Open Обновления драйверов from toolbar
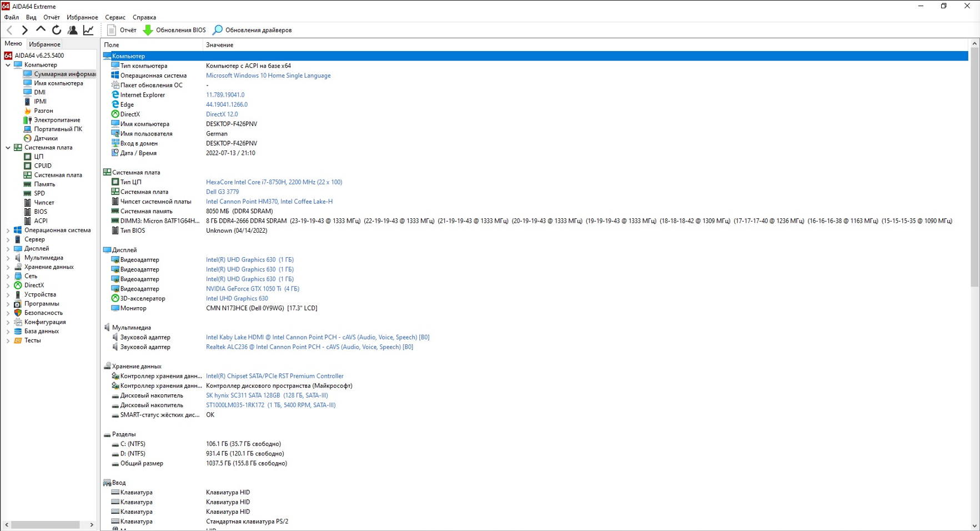Image resolution: width=980 pixels, height=531 pixels. coord(252,30)
